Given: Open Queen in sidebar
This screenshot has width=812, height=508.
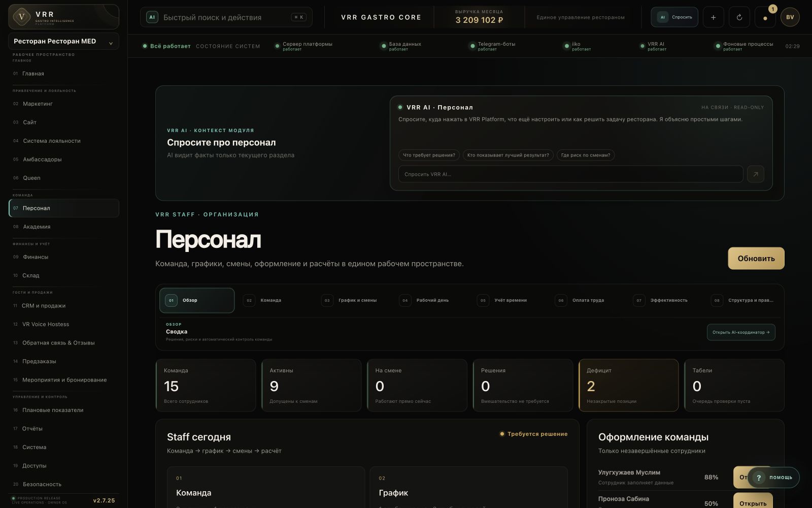Looking at the screenshot, I should click(x=64, y=178).
